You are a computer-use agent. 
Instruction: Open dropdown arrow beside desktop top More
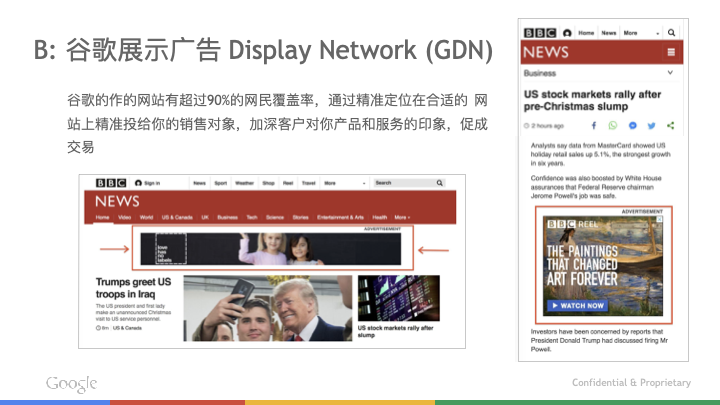pyautogui.click(x=364, y=184)
